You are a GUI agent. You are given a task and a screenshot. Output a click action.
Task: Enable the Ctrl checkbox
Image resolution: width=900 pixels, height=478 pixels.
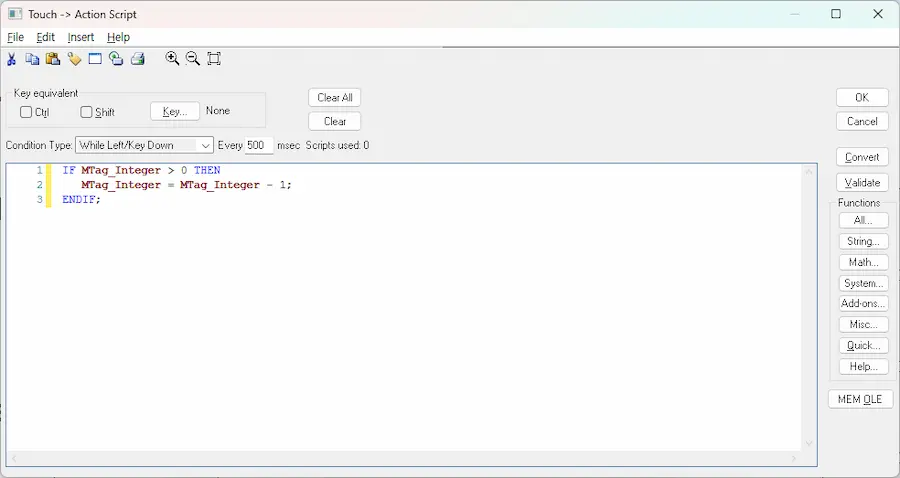point(26,112)
